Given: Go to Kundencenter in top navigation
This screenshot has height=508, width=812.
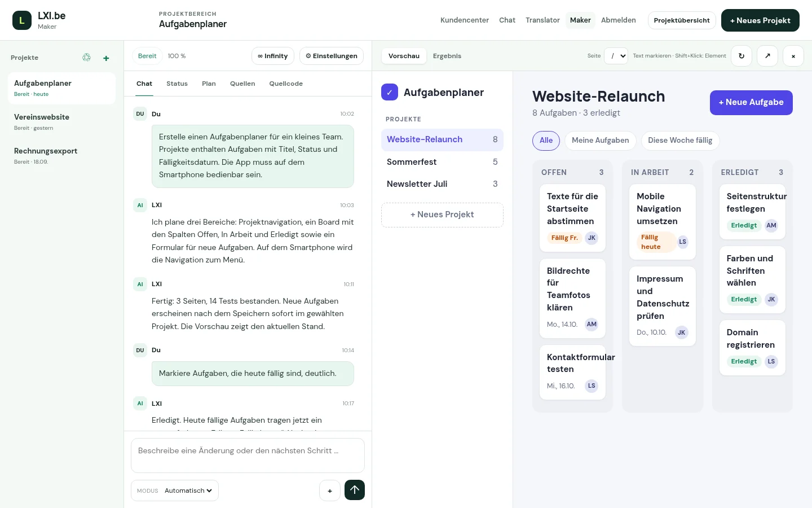Looking at the screenshot, I should coord(465,20).
